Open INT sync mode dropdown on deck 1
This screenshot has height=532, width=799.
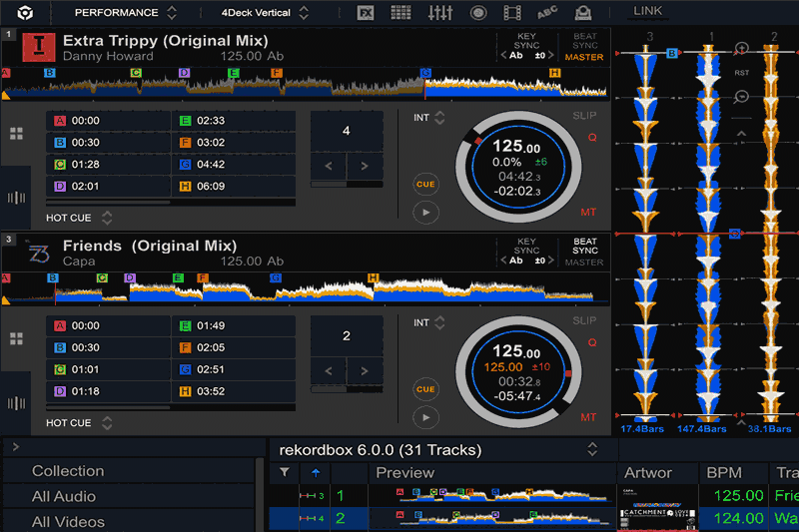[429, 118]
